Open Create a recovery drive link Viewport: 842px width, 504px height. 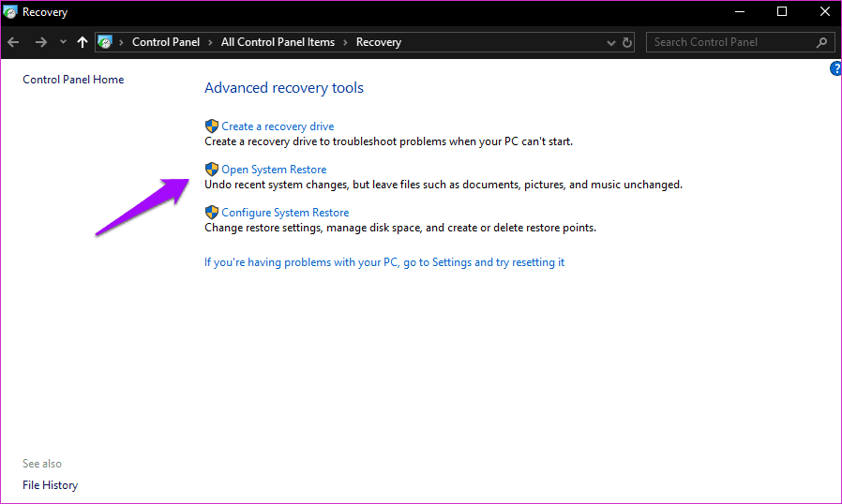pyautogui.click(x=278, y=126)
